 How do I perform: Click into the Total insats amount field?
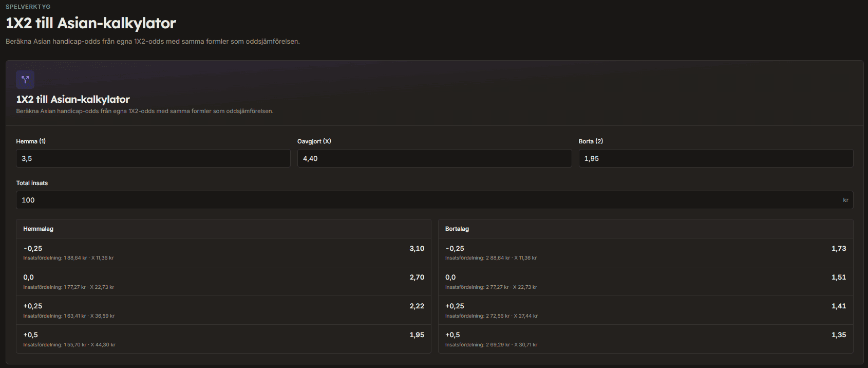435,200
